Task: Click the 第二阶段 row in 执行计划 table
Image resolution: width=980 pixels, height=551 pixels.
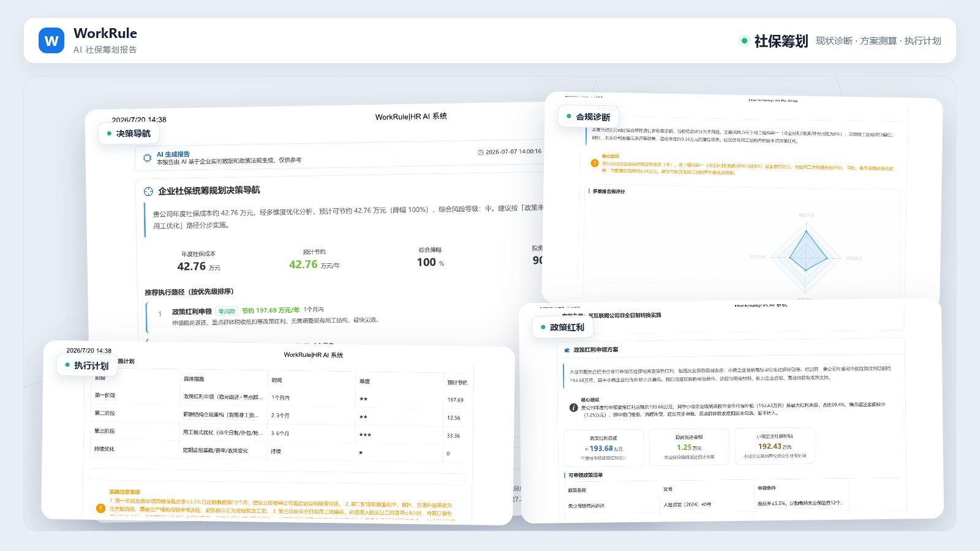Action: (279, 415)
